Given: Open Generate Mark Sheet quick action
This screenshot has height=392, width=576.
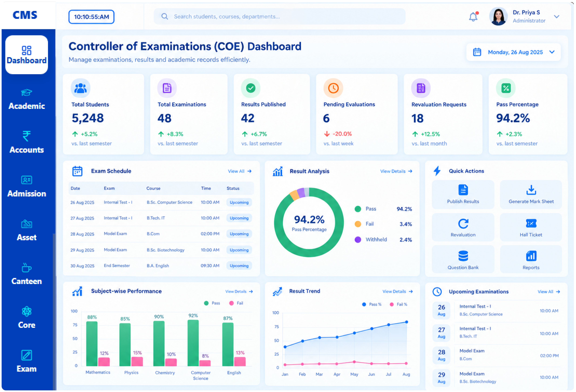Looking at the screenshot, I should [x=531, y=194].
